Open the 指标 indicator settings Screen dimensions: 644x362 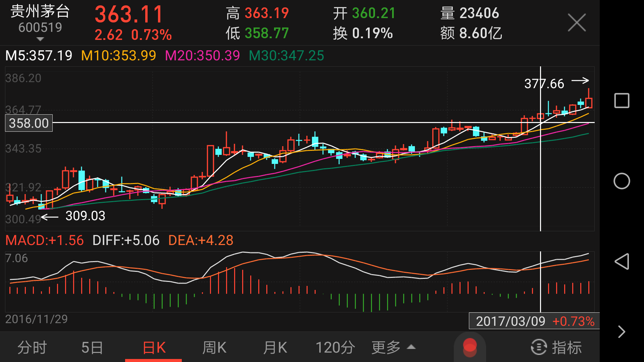556,348
